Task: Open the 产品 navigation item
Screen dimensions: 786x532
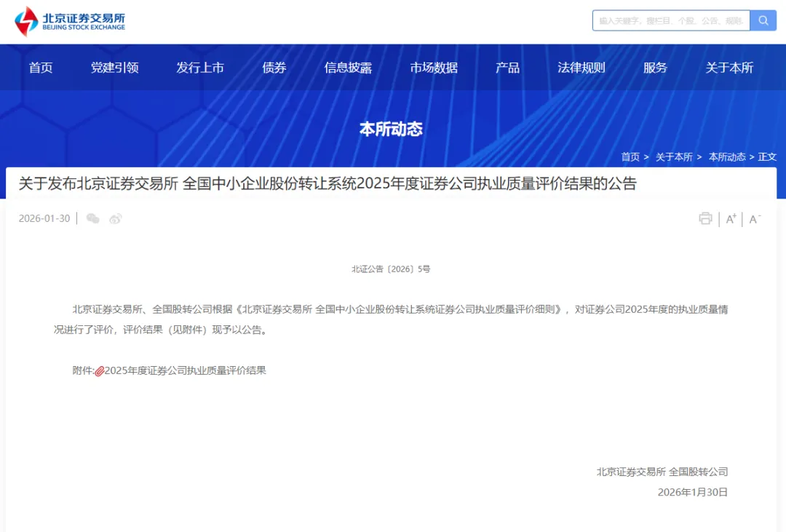Action: click(507, 68)
